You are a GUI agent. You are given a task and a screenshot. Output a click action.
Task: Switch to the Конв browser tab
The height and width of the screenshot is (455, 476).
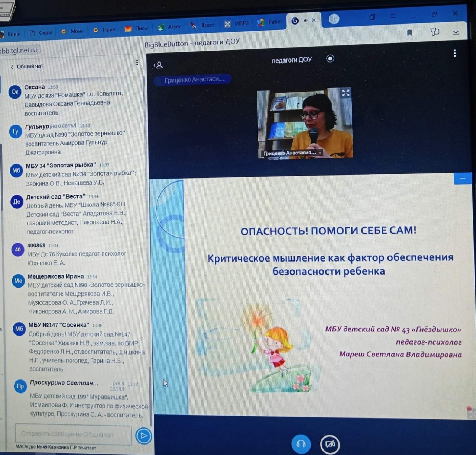11,34
